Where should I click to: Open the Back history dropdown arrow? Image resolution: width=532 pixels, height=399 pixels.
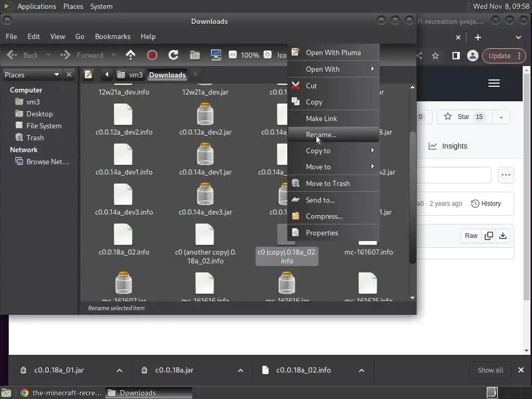tap(48, 55)
